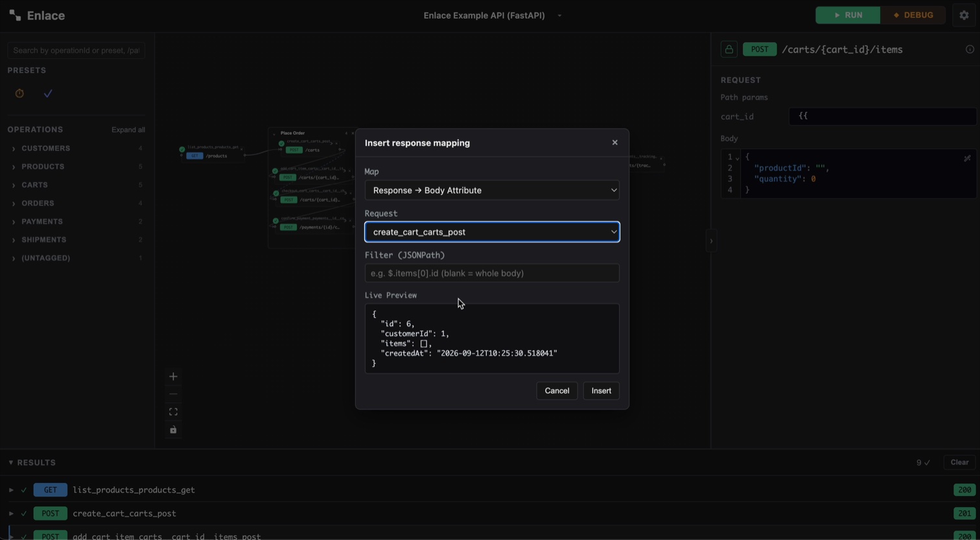The image size is (980, 540).
Task: Click the /payments/{id}/c... node on canvas
Action: coord(314,223)
